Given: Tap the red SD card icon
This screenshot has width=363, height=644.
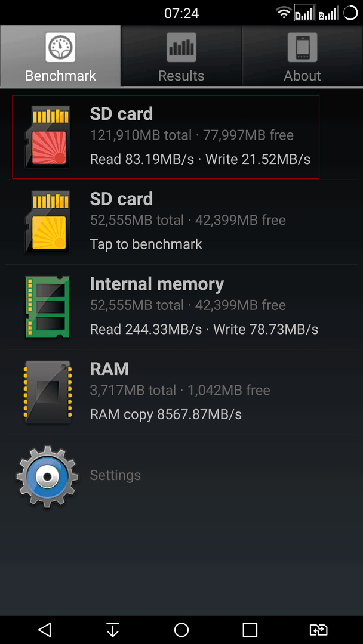Looking at the screenshot, I should 47,137.
